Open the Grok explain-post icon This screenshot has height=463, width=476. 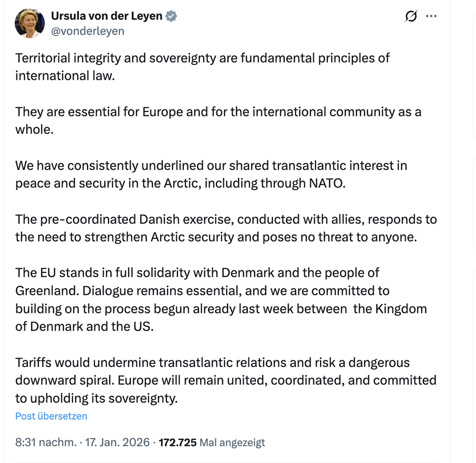pos(411,16)
